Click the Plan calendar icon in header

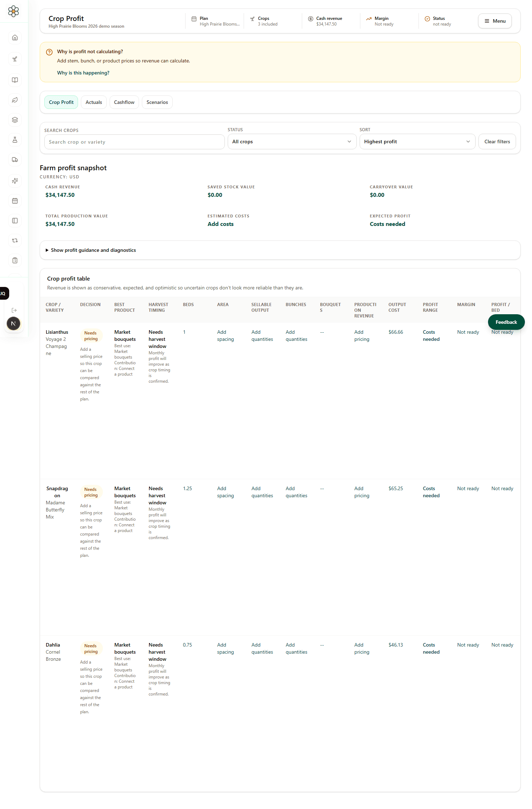[x=194, y=19]
